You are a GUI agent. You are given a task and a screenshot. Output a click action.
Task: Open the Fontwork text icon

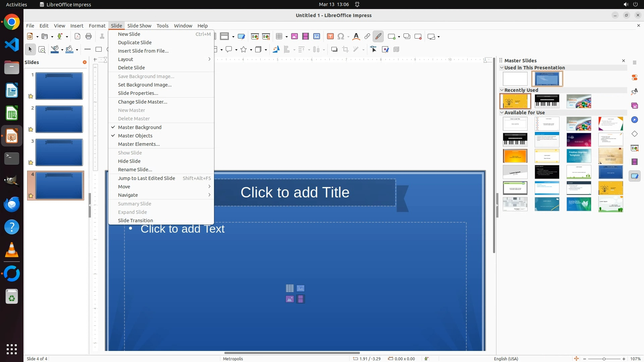tap(357, 37)
